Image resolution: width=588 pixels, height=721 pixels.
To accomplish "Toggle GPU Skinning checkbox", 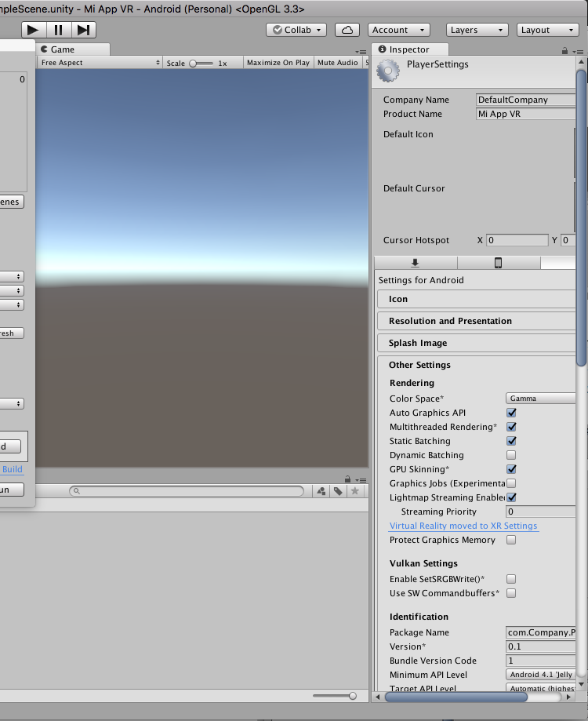I will coord(511,469).
